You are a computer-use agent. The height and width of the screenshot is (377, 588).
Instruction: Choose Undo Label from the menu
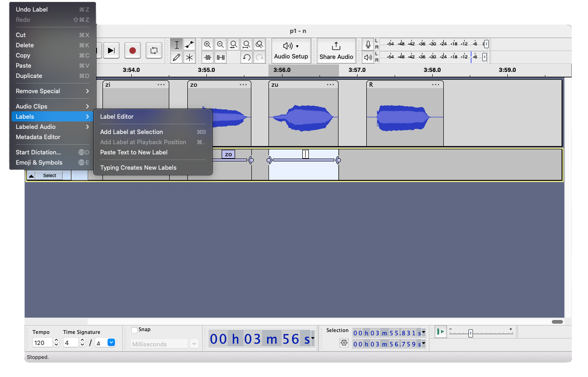(53, 9)
